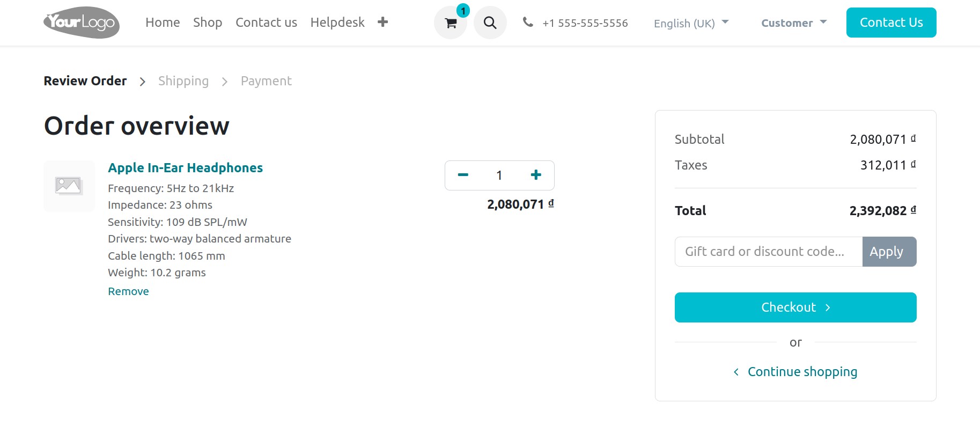Viewport: 980px width, 433px height.
Task: Click the YourLogo site logo
Action: 82,23
